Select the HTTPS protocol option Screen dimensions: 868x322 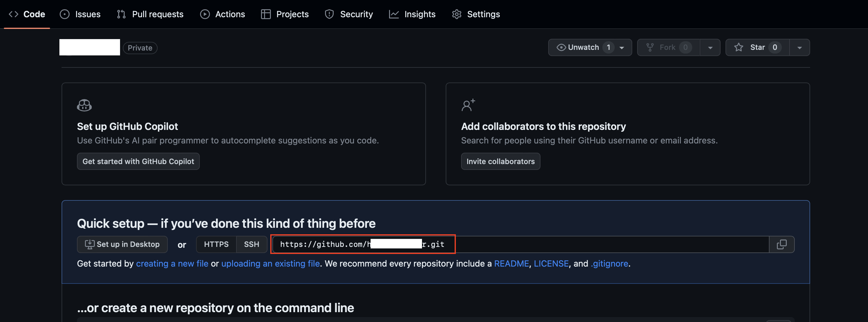click(216, 244)
